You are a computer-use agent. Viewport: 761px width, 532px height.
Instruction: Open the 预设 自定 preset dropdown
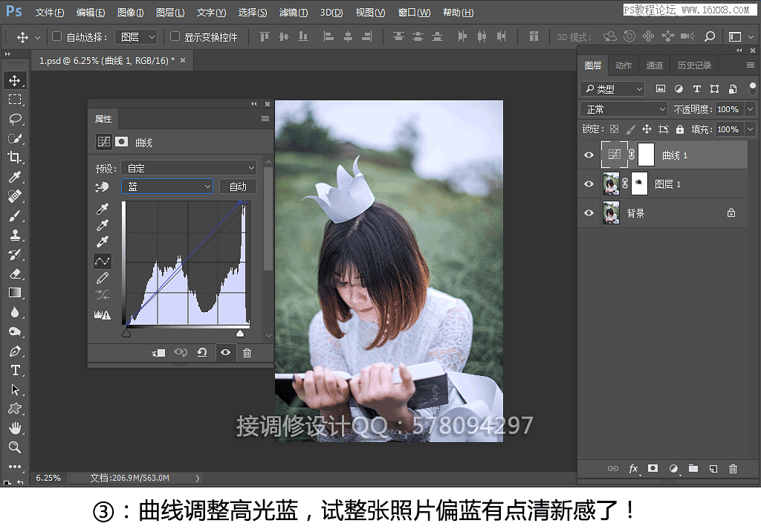(188, 168)
